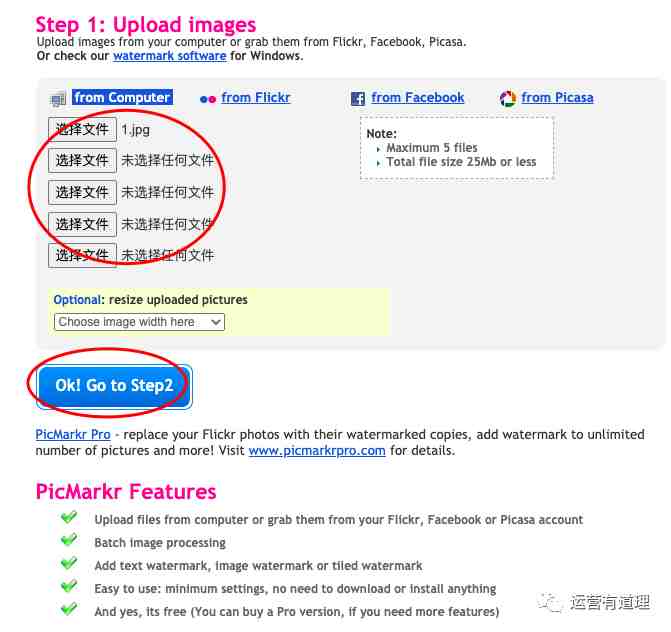Click the first green checkmark in features list

pos(69,517)
